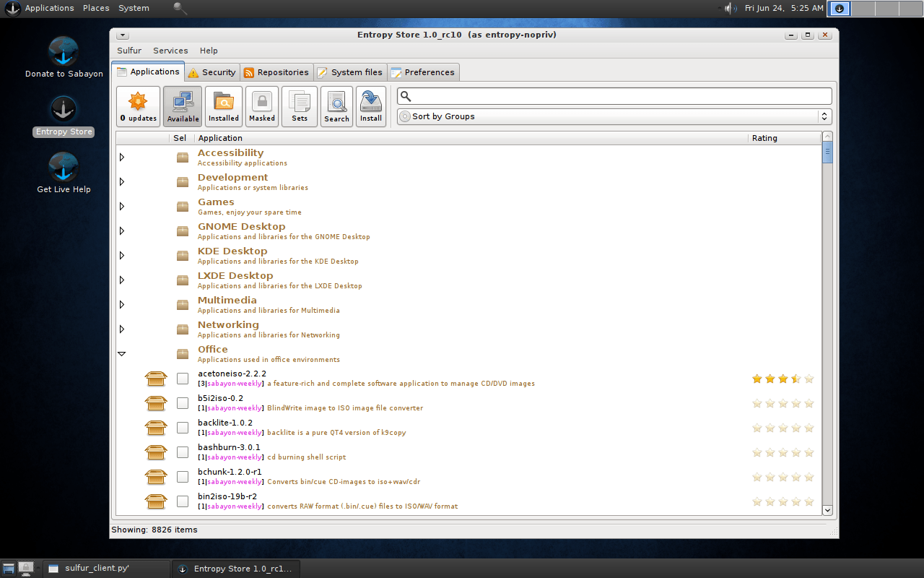Expand the Accessibility group
The image size is (924, 578).
pos(121,157)
